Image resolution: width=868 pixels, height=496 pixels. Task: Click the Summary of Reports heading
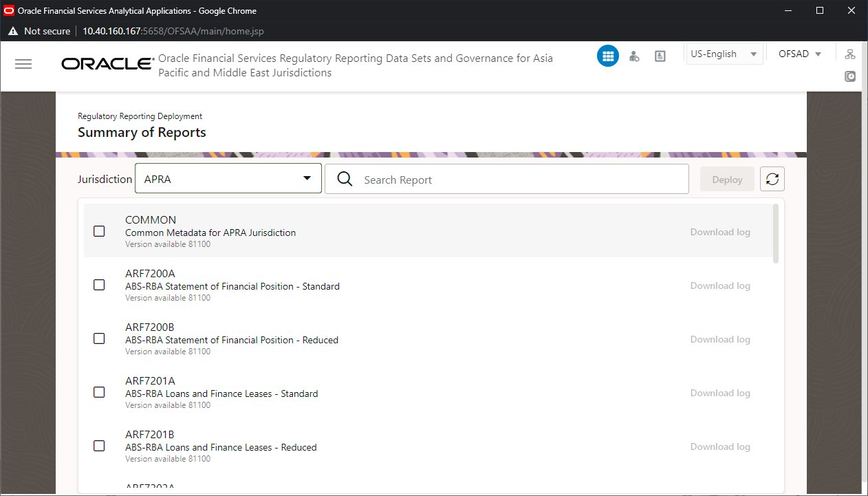(142, 132)
